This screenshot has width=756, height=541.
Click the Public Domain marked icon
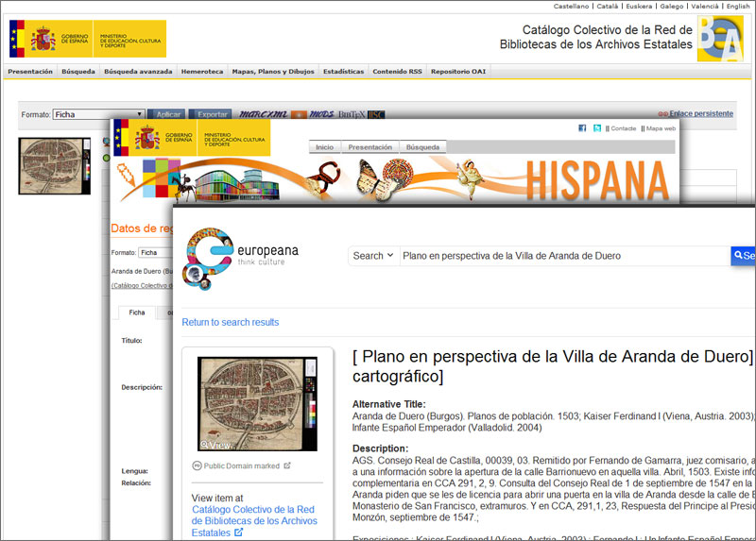pyautogui.click(x=197, y=465)
